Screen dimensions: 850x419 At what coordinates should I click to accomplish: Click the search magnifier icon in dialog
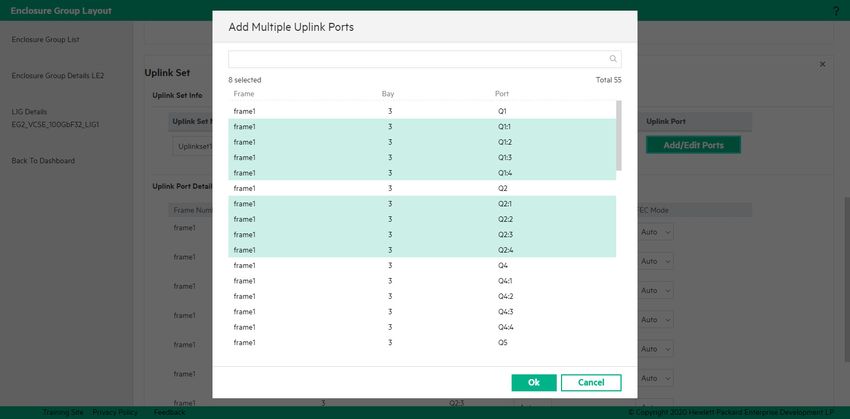613,59
